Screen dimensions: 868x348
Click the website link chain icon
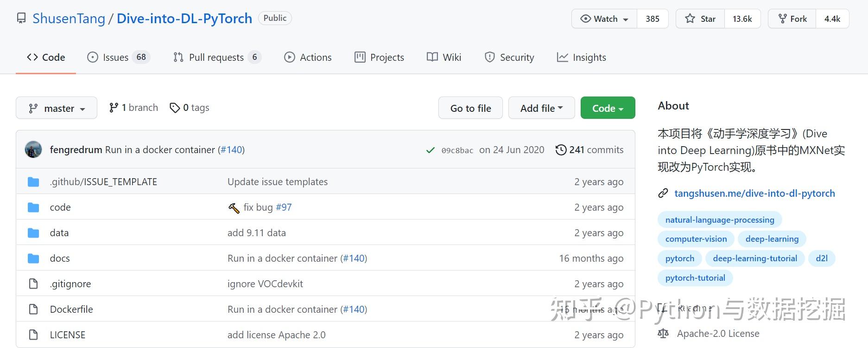pos(663,193)
